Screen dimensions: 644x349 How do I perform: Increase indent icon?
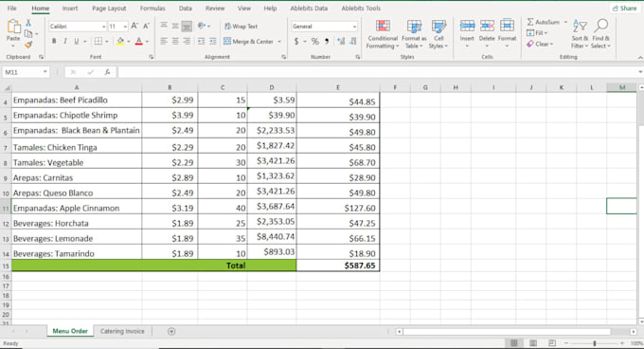pyautogui.click(x=213, y=41)
